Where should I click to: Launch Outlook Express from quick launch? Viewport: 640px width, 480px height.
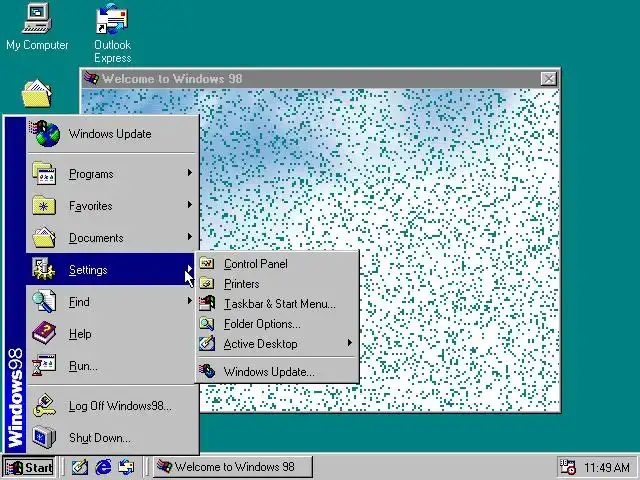pos(126,467)
